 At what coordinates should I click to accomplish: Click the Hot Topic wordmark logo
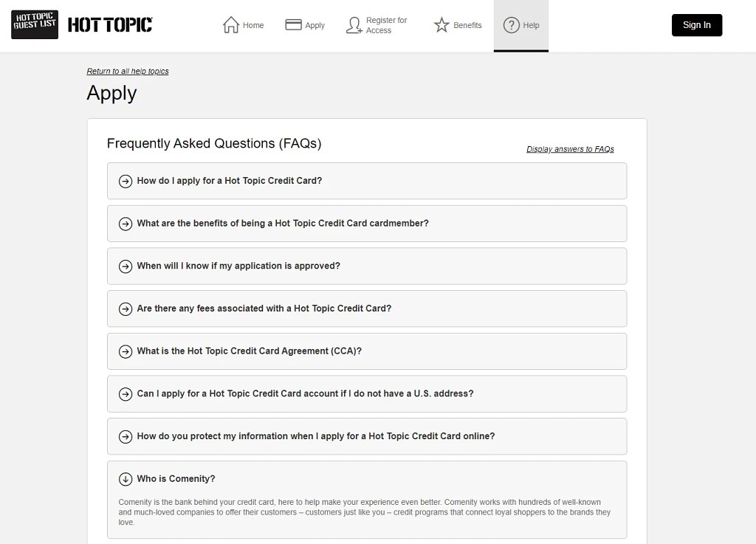pos(110,24)
